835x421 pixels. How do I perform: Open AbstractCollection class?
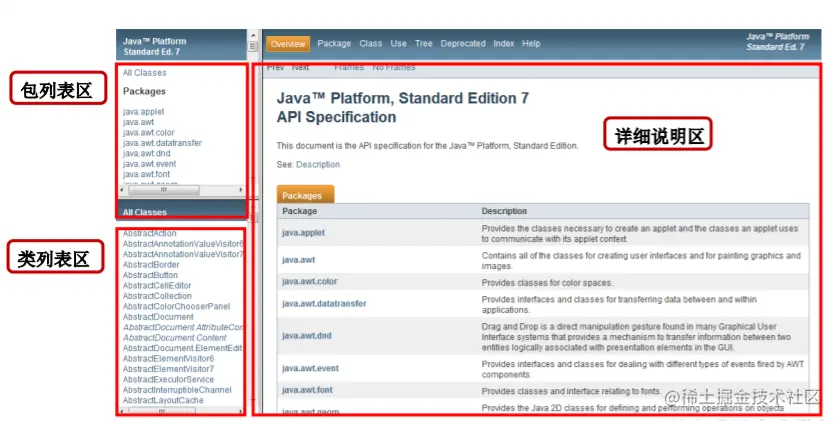tap(157, 296)
